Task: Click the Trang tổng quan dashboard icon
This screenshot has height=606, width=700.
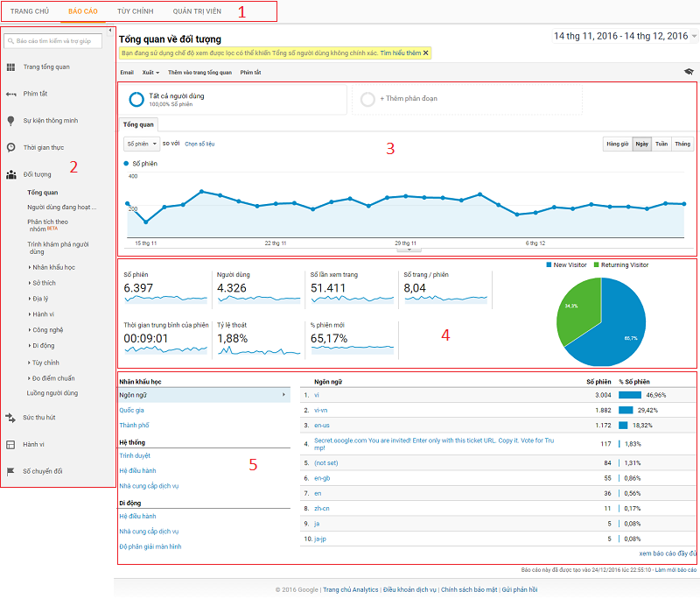Action: point(10,67)
